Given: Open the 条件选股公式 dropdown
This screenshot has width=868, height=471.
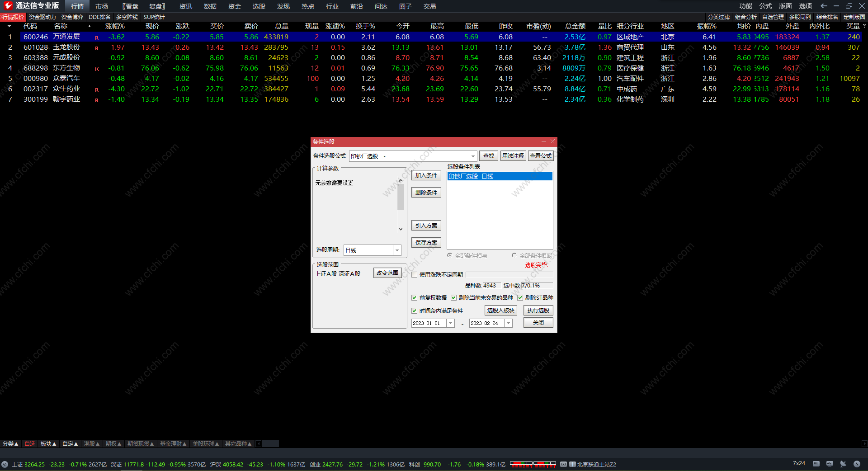Looking at the screenshot, I should coord(473,156).
